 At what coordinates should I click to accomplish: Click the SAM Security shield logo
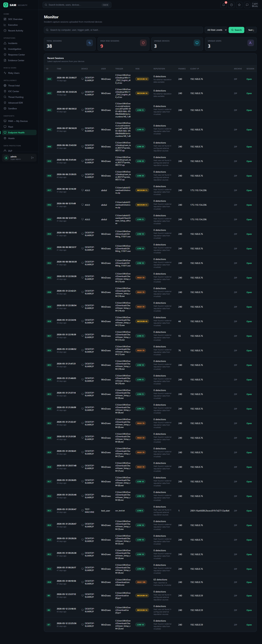click(x=6, y=5)
